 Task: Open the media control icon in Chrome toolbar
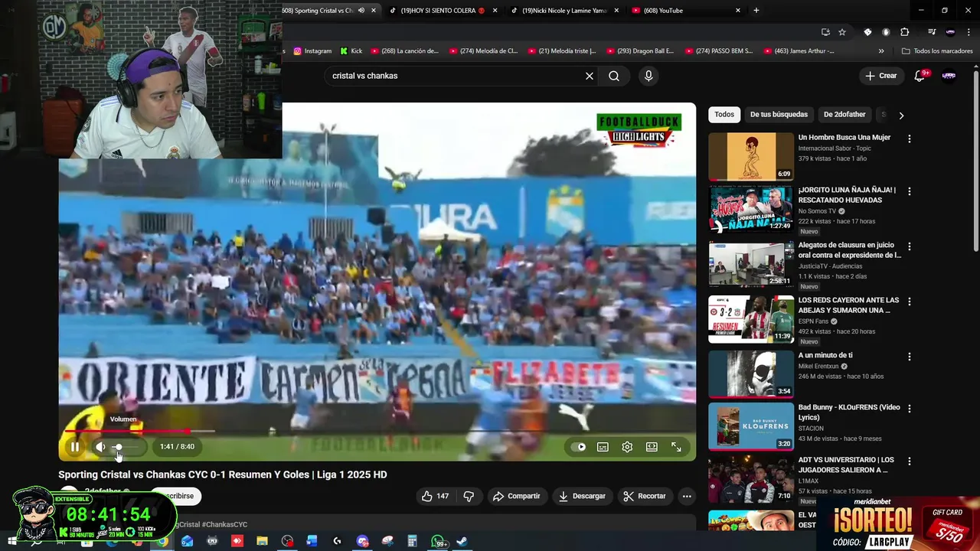[x=932, y=32]
